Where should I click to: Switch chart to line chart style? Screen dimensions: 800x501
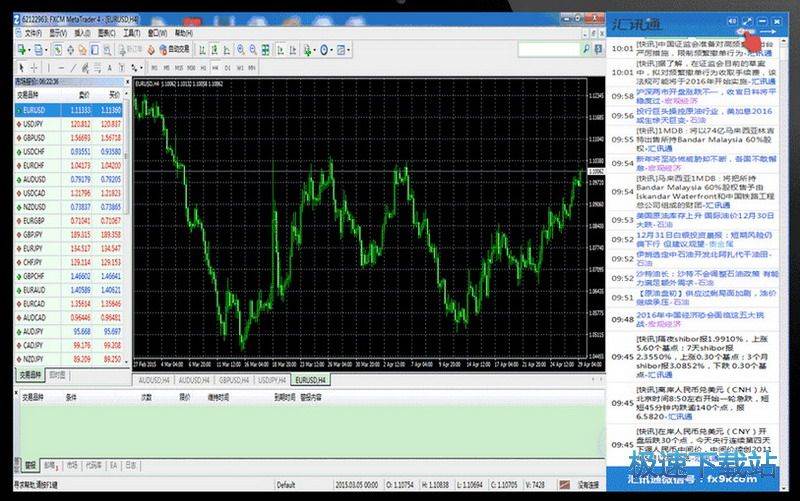tap(227, 50)
